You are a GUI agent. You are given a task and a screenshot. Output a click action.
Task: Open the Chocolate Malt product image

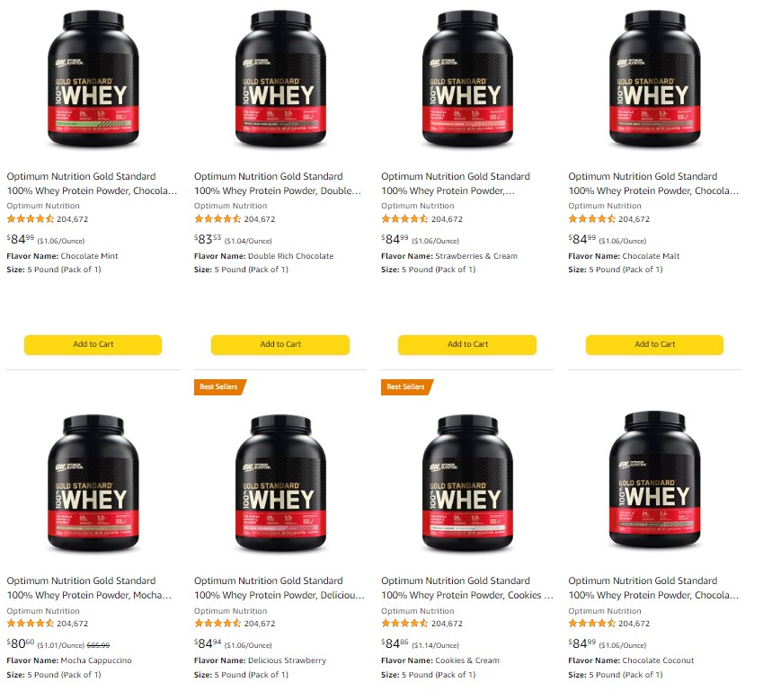coord(654,79)
